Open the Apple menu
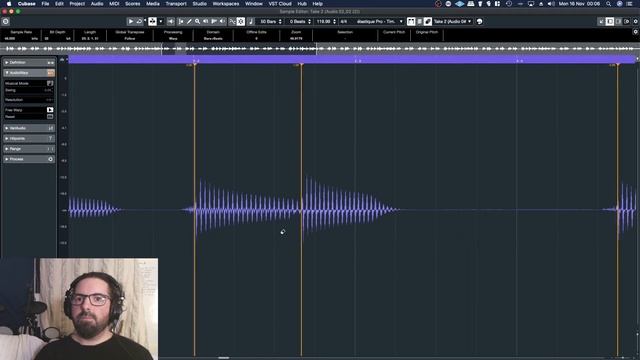 tap(9, 4)
